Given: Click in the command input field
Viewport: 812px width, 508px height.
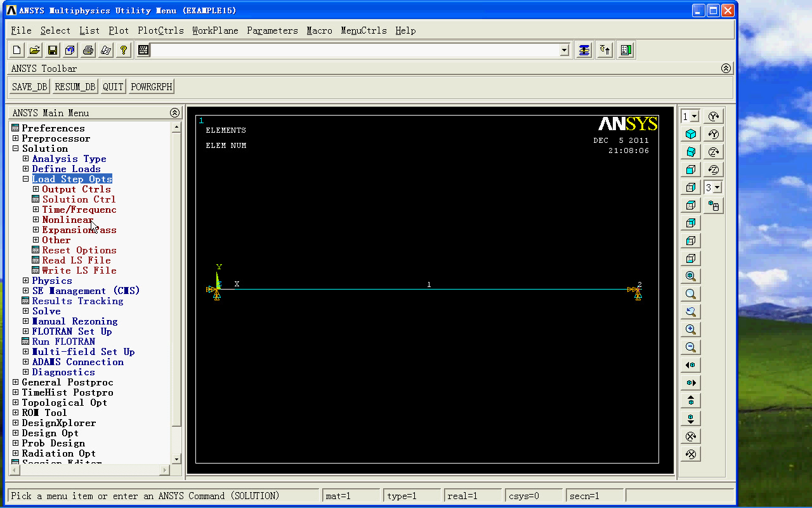Looking at the screenshot, I should (355, 50).
